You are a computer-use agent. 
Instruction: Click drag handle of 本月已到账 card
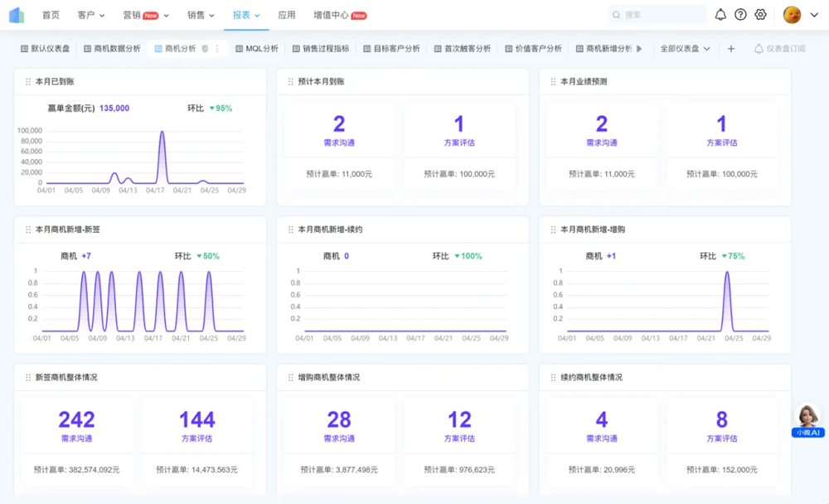(x=28, y=82)
